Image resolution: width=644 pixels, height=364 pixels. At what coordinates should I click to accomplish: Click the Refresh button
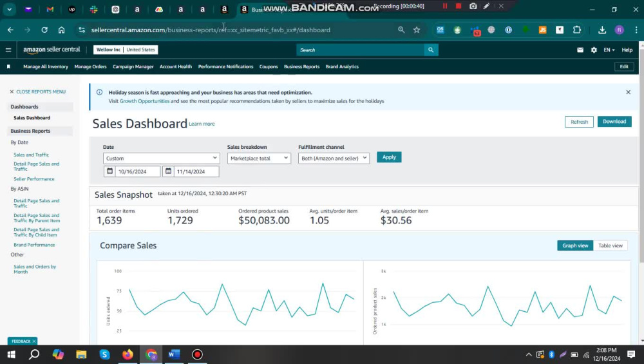pyautogui.click(x=579, y=122)
